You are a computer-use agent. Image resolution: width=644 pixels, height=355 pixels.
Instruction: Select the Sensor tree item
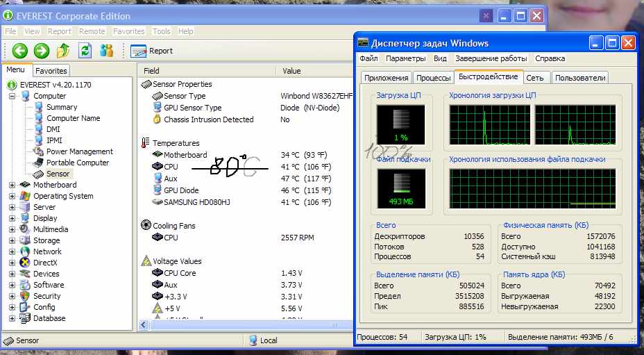[58, 174]
